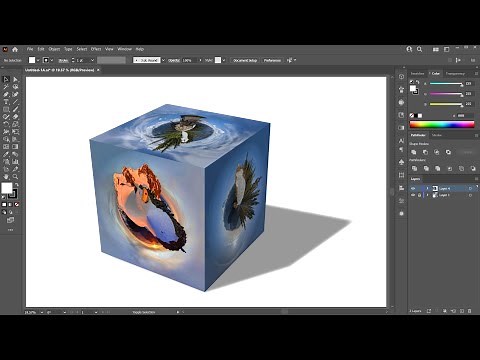Open the graphic style dropdown
The width and height of the screenshot is (480, 360).
[224, 60]
